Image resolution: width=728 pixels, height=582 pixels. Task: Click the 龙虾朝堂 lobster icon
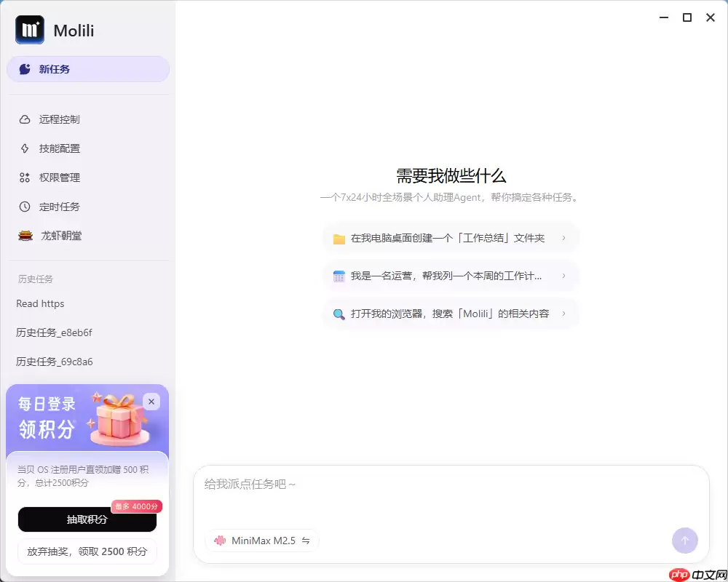(x=24, y=236)
